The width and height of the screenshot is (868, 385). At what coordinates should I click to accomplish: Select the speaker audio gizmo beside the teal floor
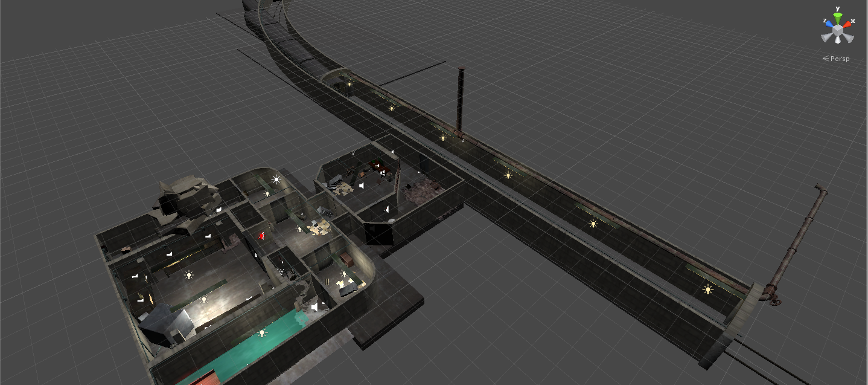(314, 308)
